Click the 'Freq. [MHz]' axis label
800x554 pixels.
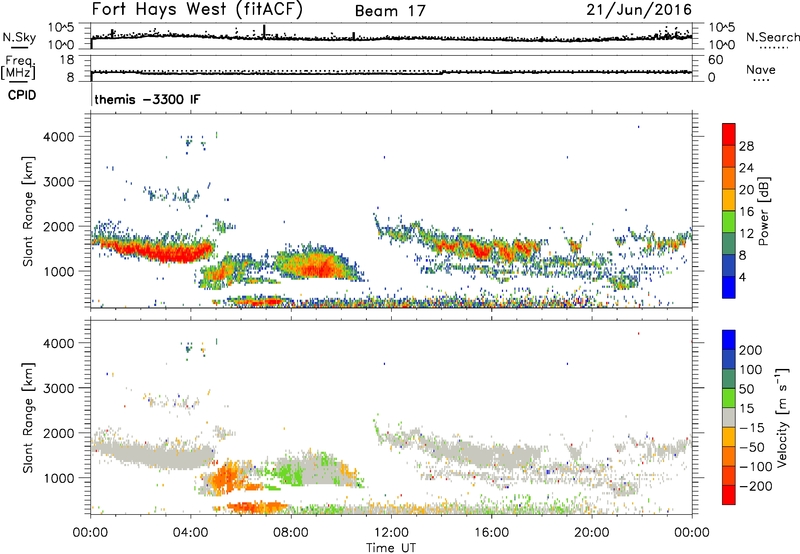18,68
